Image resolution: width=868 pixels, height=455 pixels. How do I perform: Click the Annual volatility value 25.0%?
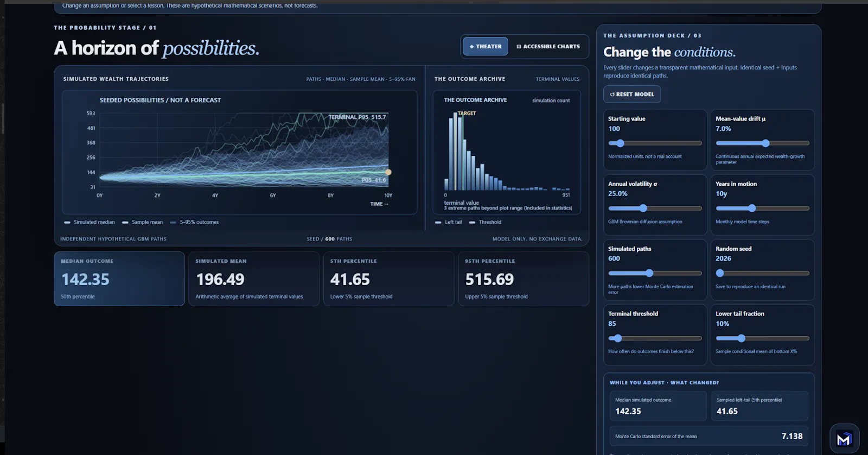pos(618,194)
